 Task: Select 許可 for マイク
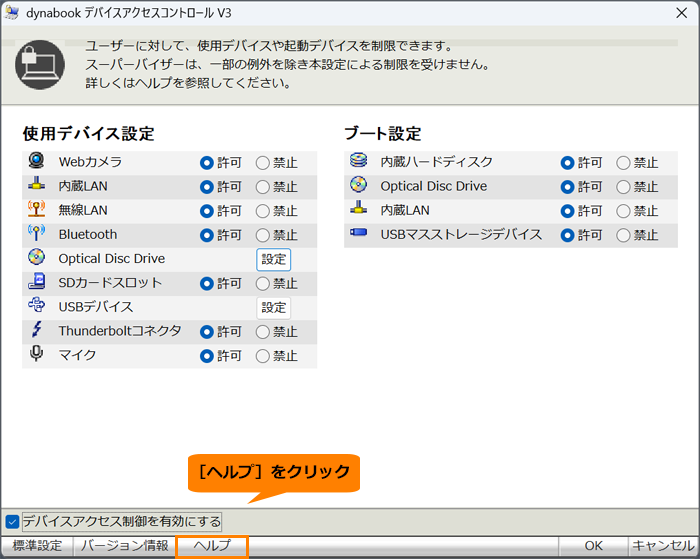coord(207,356)
